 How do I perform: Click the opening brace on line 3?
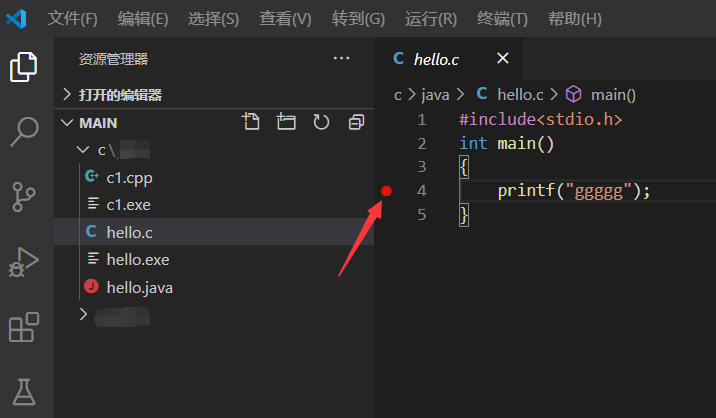(x=464, y=167)
